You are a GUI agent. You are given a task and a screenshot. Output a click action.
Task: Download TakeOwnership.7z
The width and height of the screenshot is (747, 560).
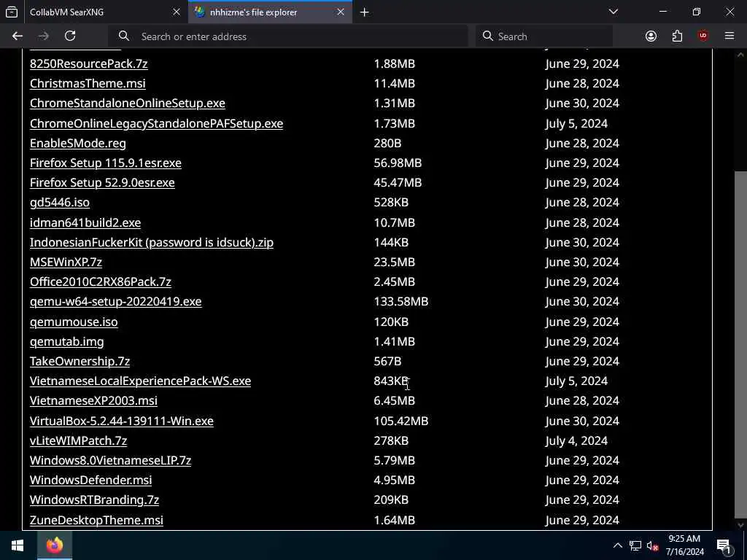(x=80, y=362)
